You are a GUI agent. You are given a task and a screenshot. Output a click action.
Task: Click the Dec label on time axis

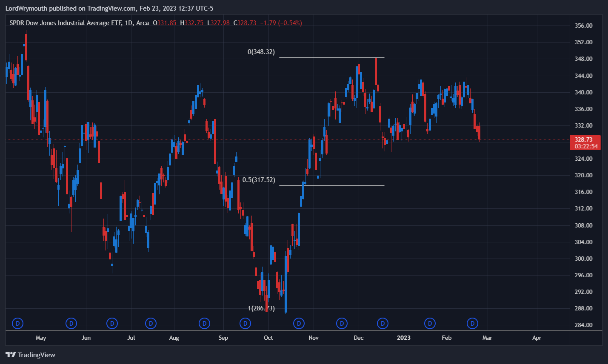[x=359, y=338]
